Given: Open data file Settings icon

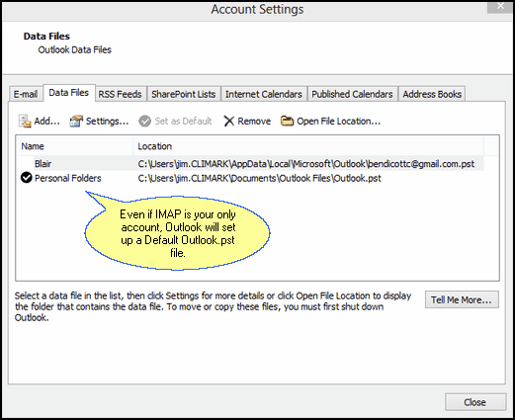Looking at the screenshot, I should (x=76, y=122).
